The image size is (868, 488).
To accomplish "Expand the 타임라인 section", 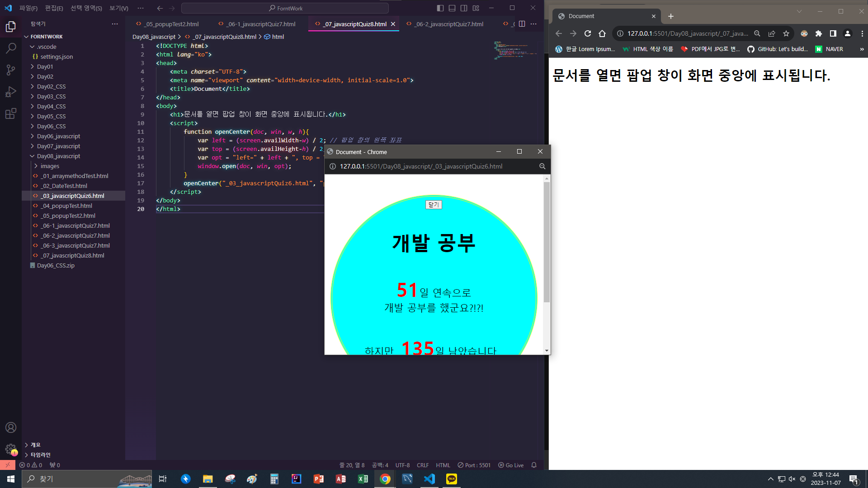I will (40, 455).
